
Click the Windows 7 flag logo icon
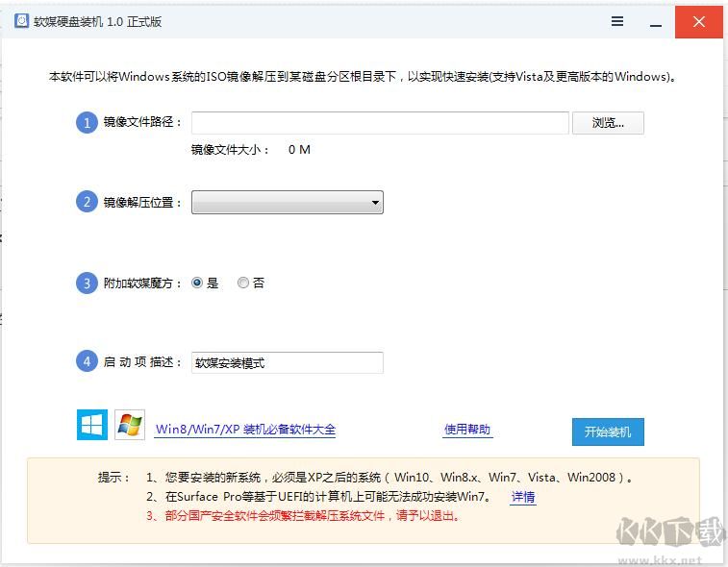click(x=130, y=425)
